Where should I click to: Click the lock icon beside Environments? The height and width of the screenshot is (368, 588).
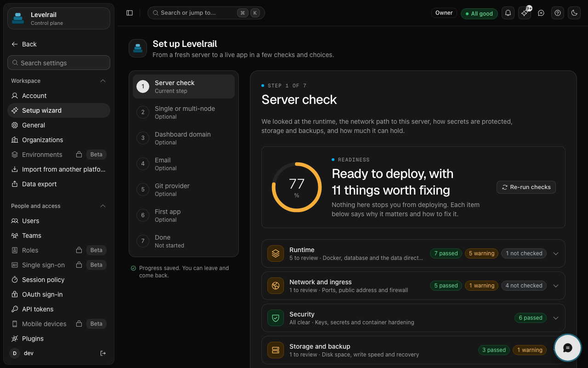click(79, 155)
